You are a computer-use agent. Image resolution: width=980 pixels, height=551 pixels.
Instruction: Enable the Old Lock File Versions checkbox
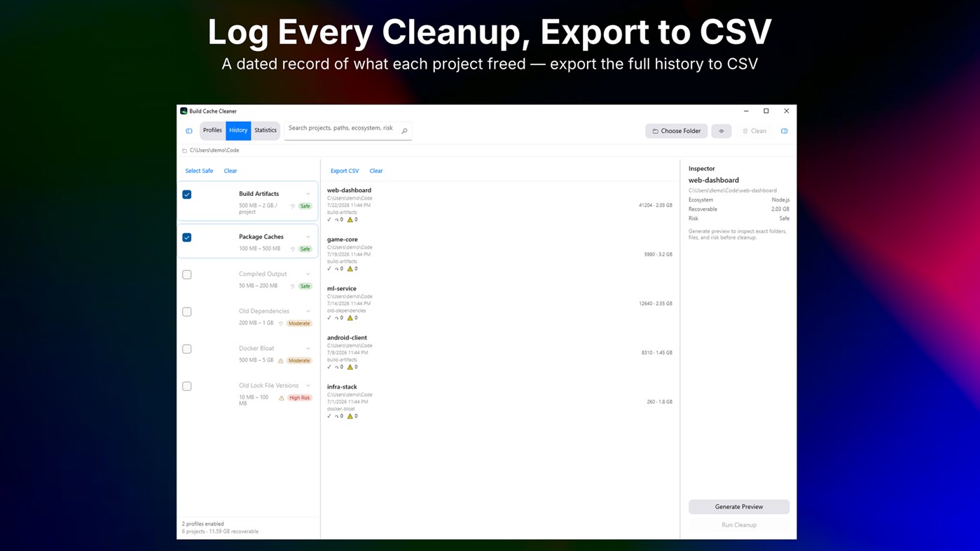pos(187,386)
